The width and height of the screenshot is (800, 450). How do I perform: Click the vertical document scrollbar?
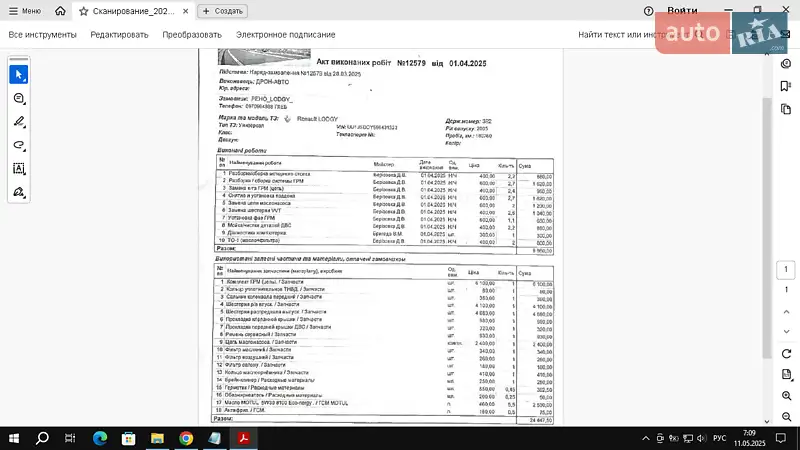click(x=767, y=227)
